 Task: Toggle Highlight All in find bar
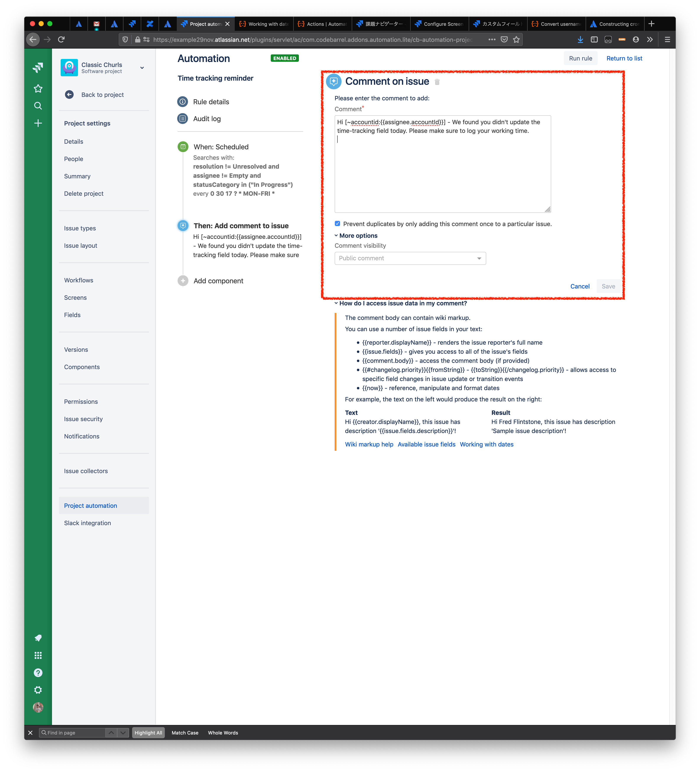[148, 733]
